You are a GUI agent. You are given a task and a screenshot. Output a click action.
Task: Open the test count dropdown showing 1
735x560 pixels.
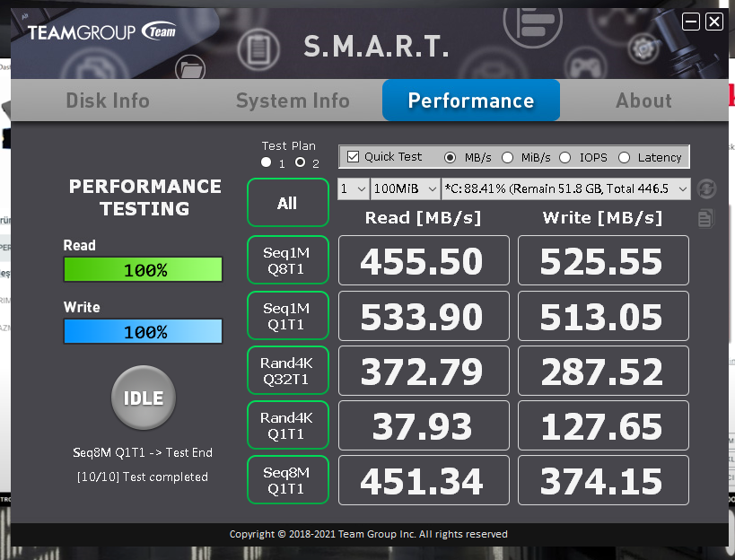pyautogui.click(x=354, y=188)
